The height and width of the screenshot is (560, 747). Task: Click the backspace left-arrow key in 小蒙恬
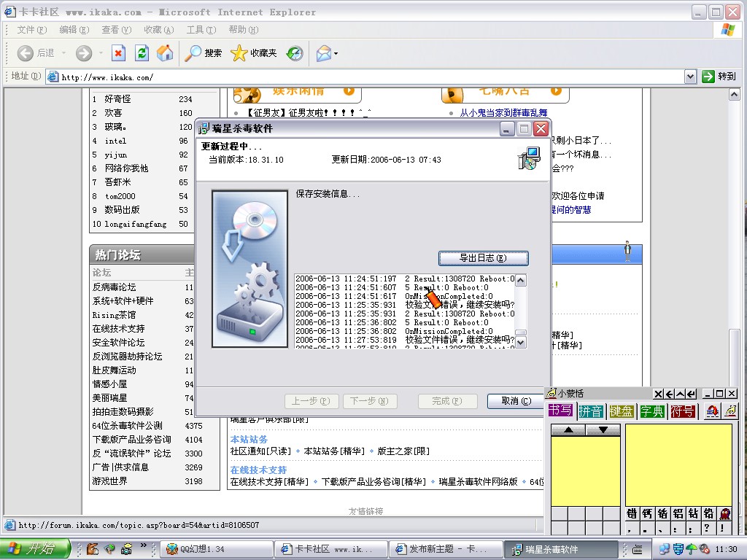click(x=670, y=394)
